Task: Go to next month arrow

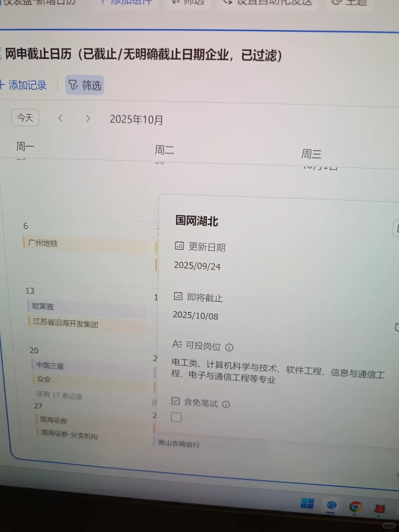Action: (88, 119)
